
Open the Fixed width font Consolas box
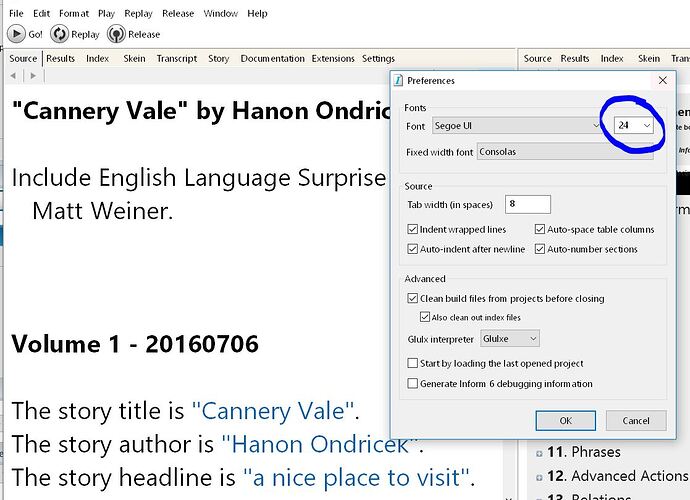click(x=565, y=152)
